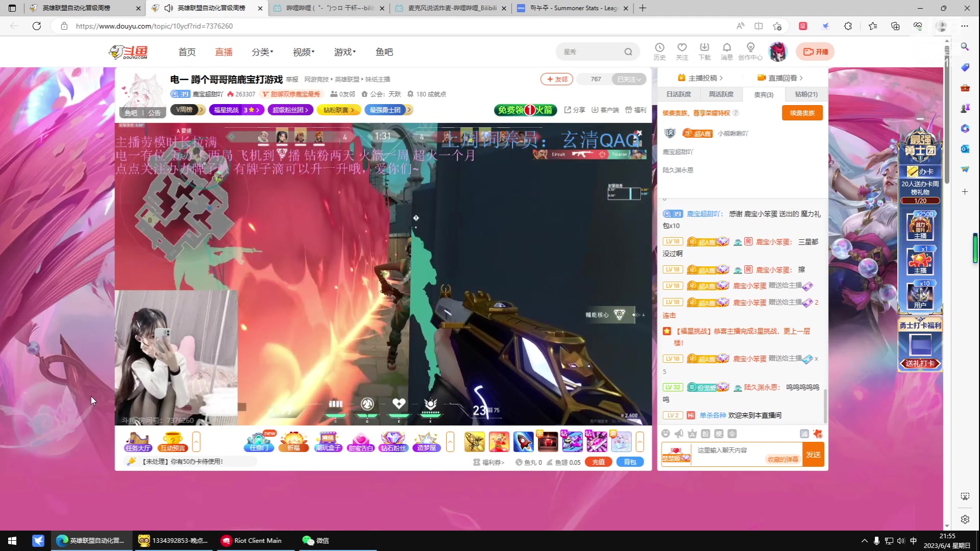
Task: Click the 梗 meme chat icon
Action: click(x=719, y=434)
